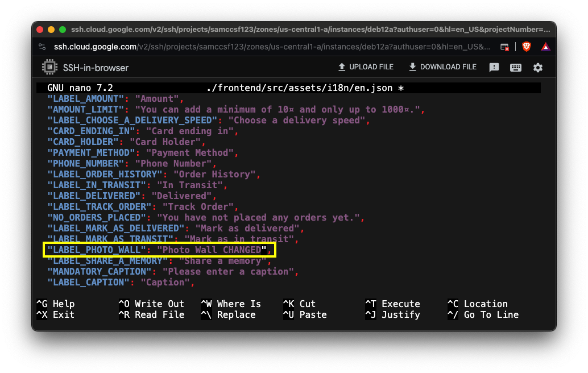The width and height of the screenshot is (588, 373).
Task: Click the "Photo Wall CHANGED" value
Action: pos(212,250)
